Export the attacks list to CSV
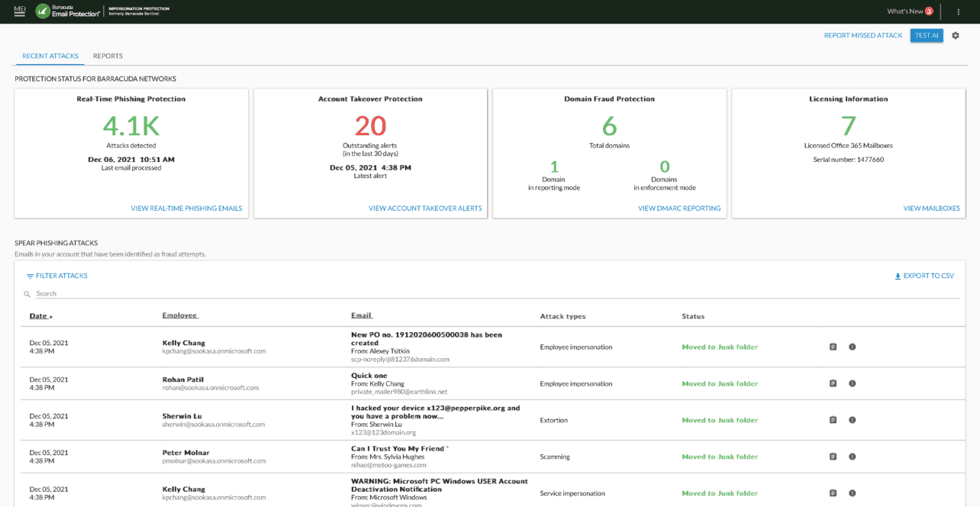 924,276
